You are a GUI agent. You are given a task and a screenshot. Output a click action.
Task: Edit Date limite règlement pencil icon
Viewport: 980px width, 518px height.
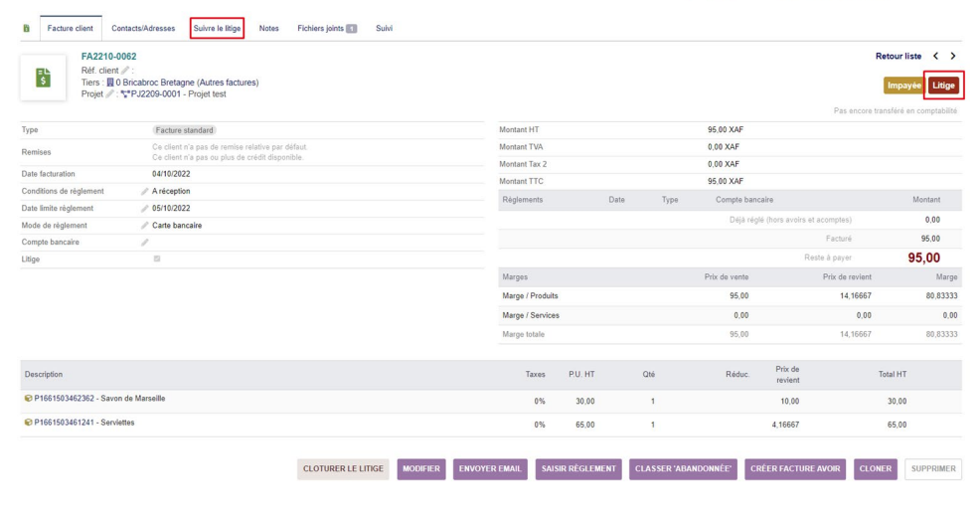(x=144, y=209)
